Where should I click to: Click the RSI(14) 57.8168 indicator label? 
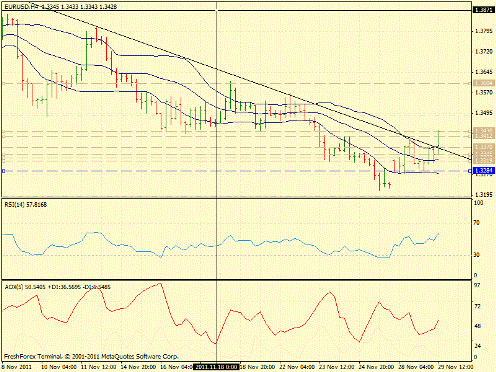click(x=25, y=205)
